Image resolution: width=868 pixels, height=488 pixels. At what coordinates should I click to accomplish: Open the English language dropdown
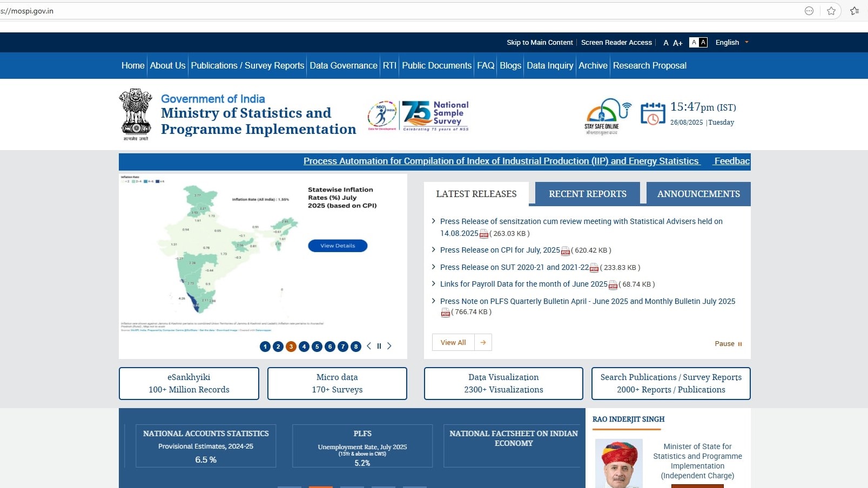coord(732,42)
